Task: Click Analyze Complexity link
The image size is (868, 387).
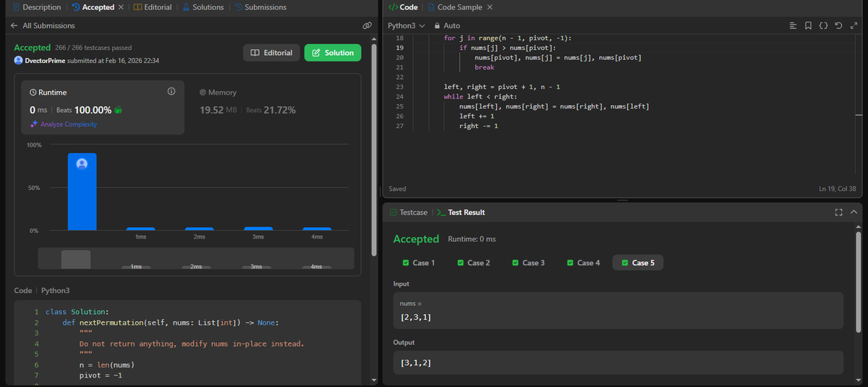Action: (64, 124)
